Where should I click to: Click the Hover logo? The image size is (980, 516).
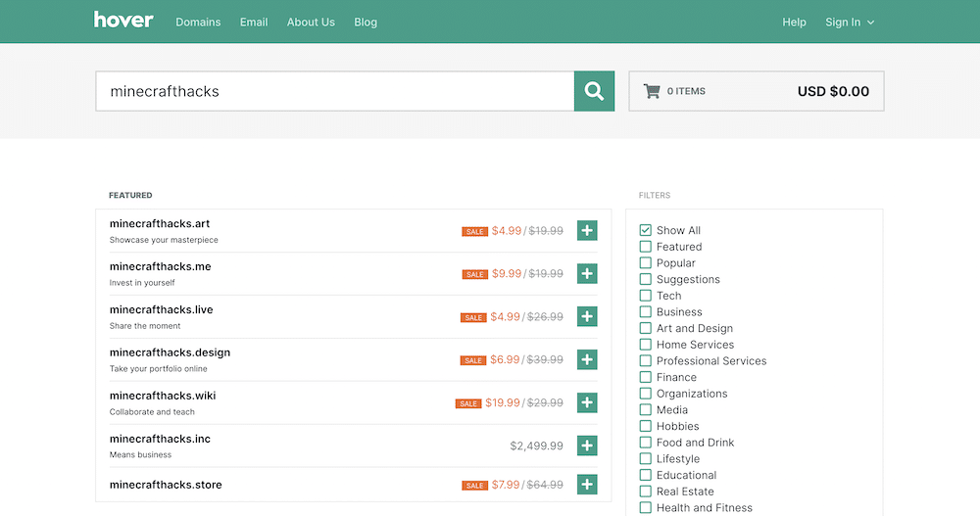[123, 21]
